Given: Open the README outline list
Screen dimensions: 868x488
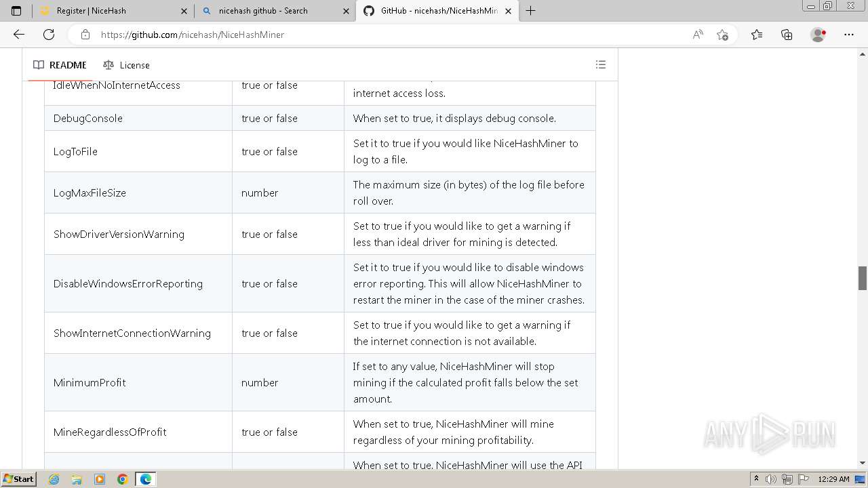Looking at the screenshot, I should (600, 64).
